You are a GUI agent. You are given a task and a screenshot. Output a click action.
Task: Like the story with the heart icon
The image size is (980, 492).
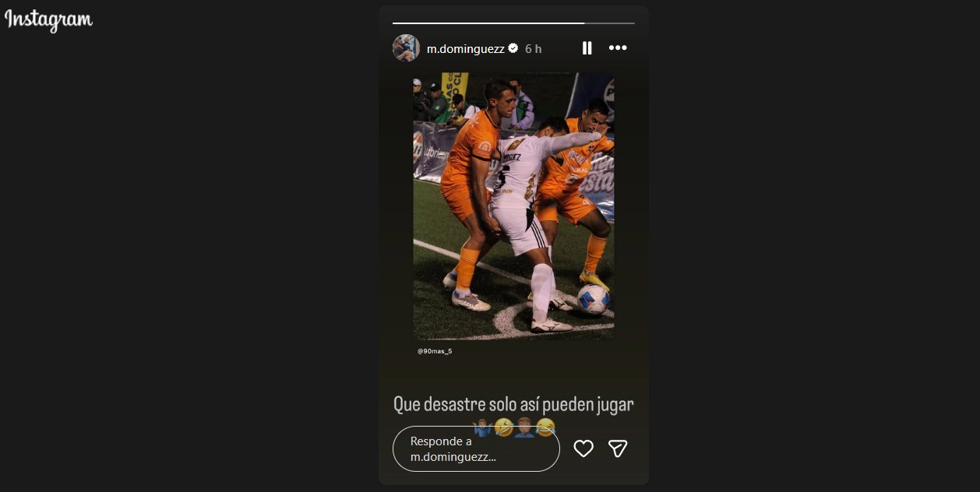coord(583,448)
